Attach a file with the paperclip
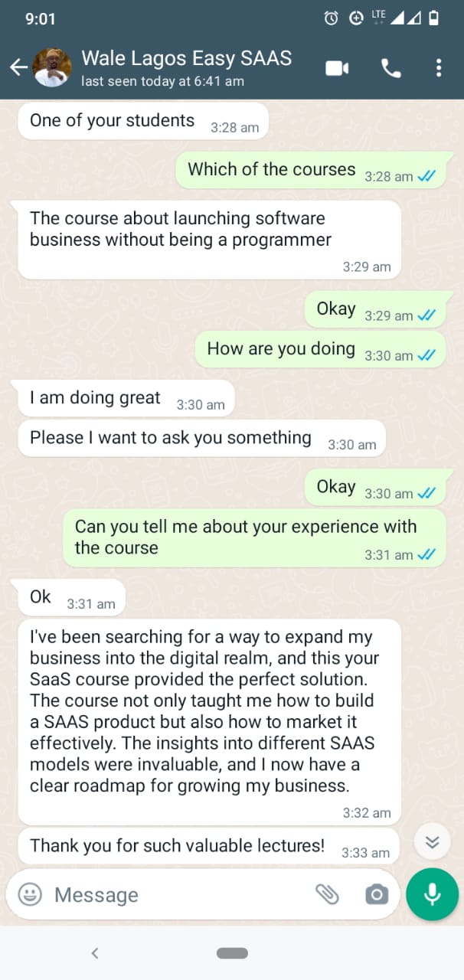Image resolution: width=464 pixels, height=980 pixels. tap(328, 894)
